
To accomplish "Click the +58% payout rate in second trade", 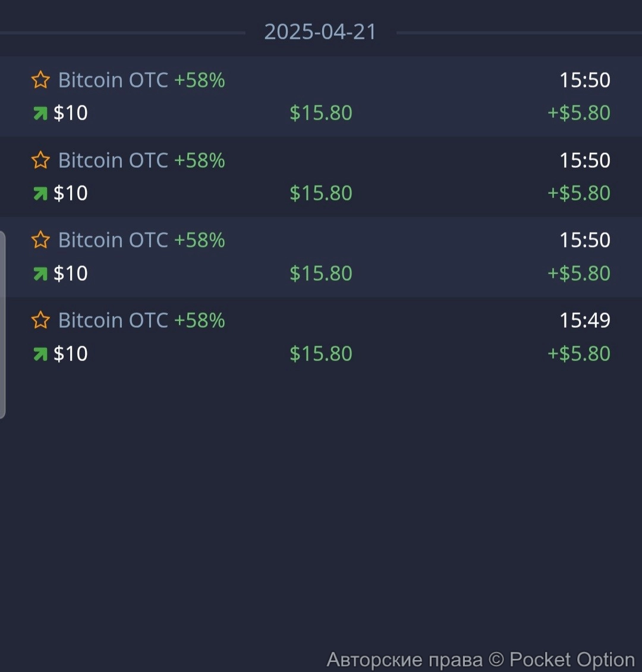I will coord(199,160).
